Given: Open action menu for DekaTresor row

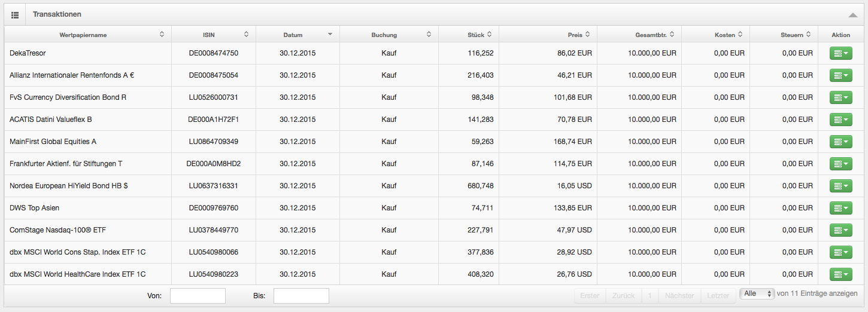Looking at the screenshot, I should tap(841, 53).
